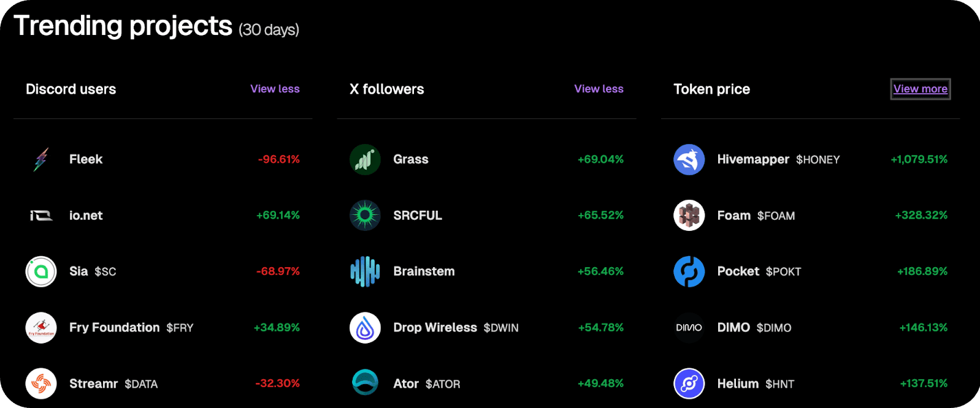
Task: Click the Foam cube icon
Action: click(x=689, y=216)
